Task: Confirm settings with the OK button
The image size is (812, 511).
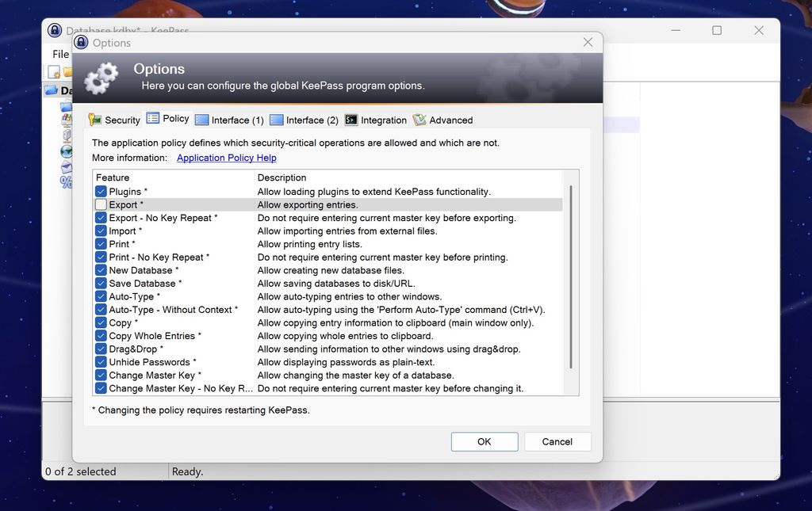Action: point(484,441)
